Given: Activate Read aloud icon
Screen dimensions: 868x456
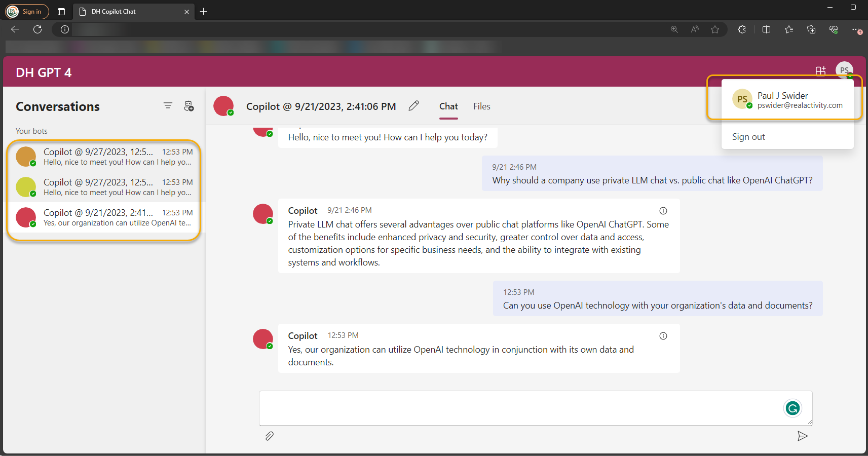Looking at the screenshot, I should 695,29.
